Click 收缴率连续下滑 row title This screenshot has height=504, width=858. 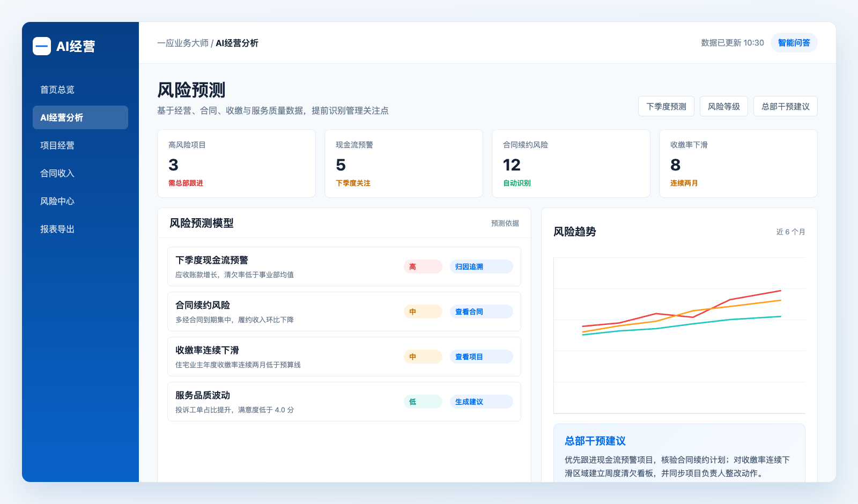[x=207, y=350]
